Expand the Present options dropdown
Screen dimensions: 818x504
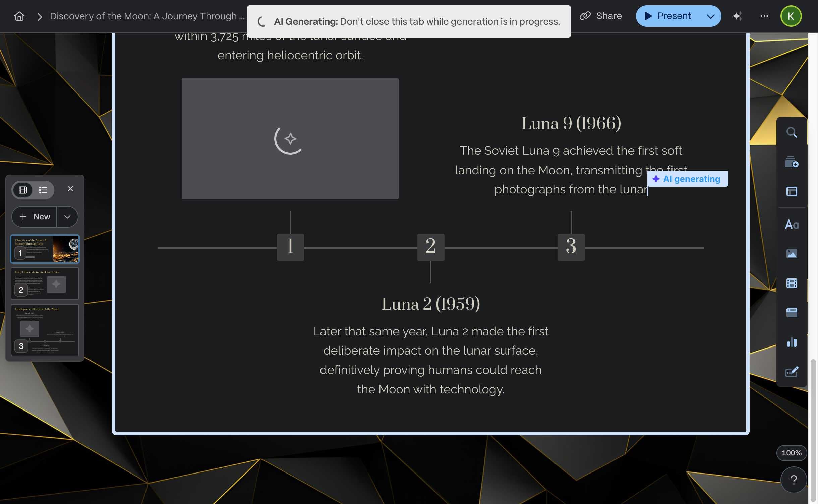pyautogui.click(x=710, y=16)
